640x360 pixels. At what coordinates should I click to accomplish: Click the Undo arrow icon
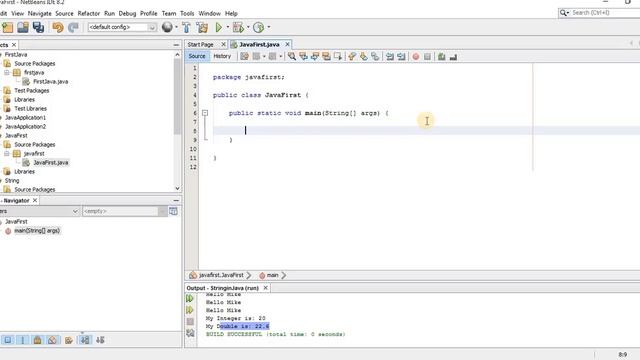pyautogui.click(x=58, y=27)
